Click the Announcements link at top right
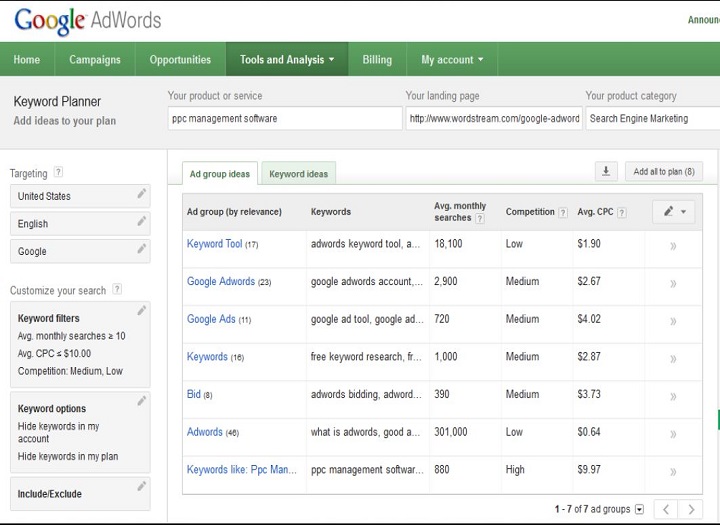The width and height of the screenshot is (720, 525). pos(703,20)
